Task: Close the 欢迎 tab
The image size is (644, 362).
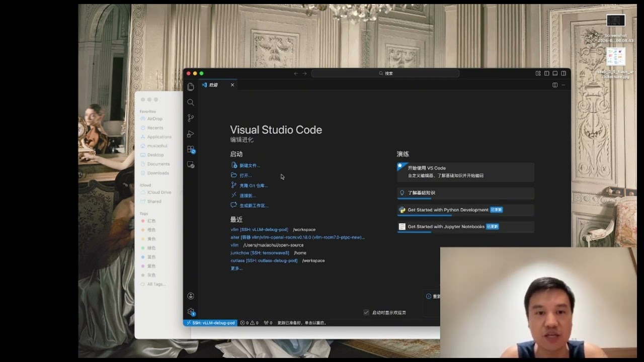Action: pos(232,85)
